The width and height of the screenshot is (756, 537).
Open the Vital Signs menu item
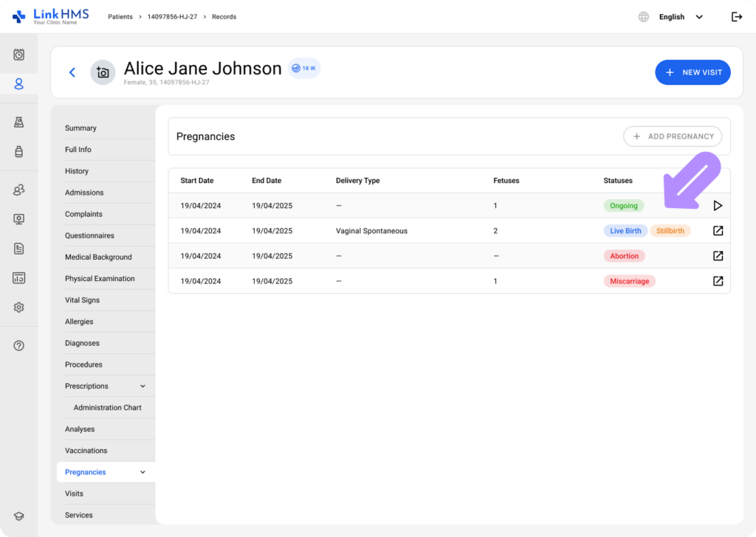coord(83,299)
